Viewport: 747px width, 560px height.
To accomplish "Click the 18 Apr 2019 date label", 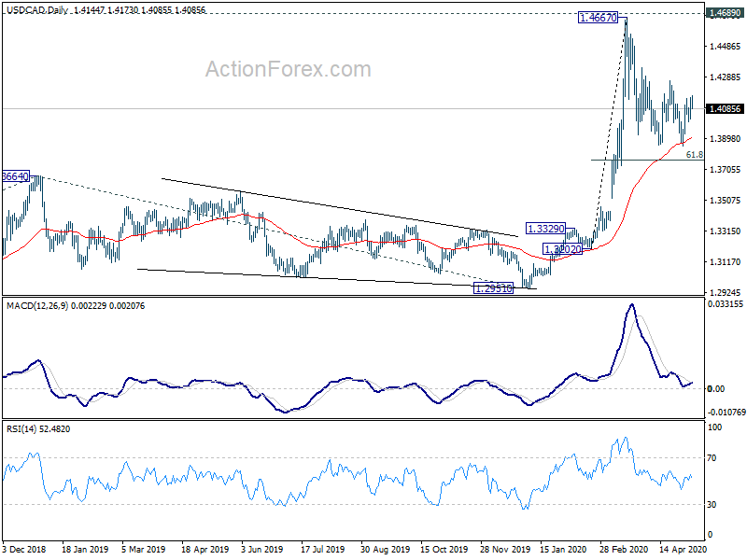I will (x=204, y=549).
